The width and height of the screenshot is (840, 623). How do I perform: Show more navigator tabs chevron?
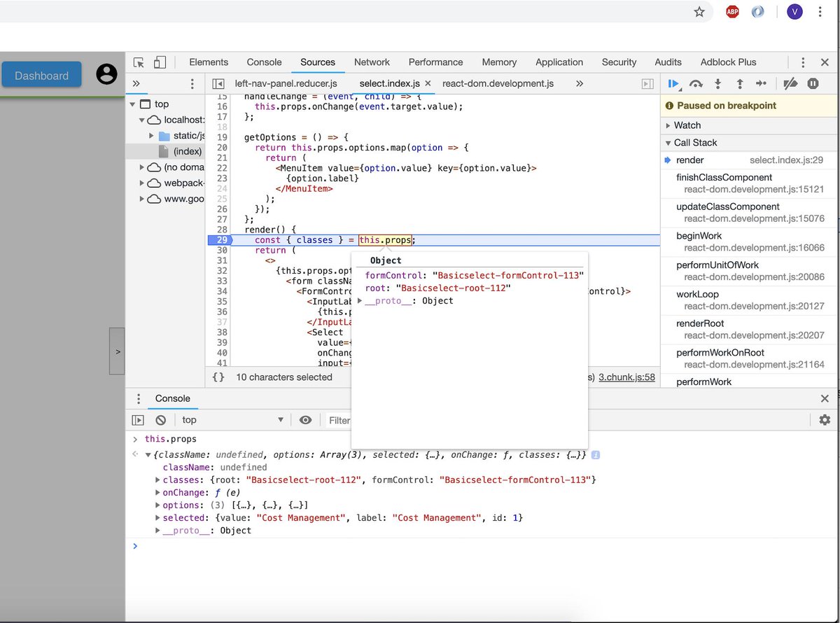[136, 83]
